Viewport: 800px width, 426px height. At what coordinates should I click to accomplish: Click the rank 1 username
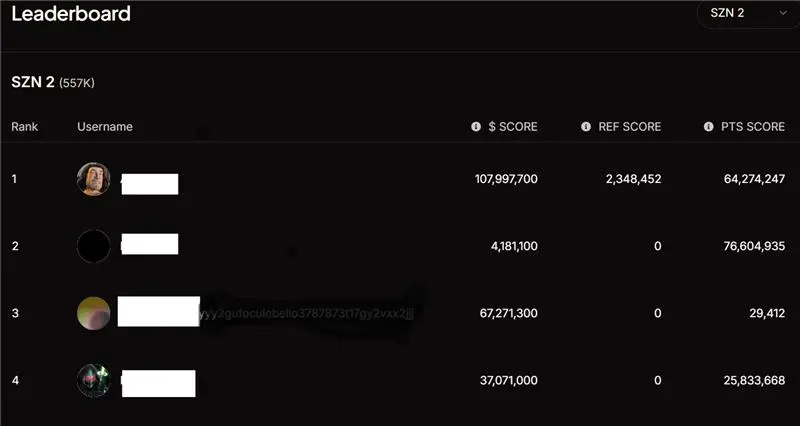[x=149, y=184]
